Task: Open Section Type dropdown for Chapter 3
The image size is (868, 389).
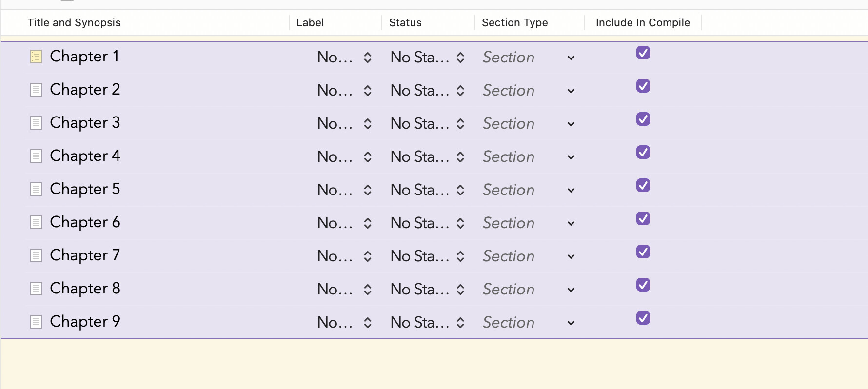Action: 571,124
